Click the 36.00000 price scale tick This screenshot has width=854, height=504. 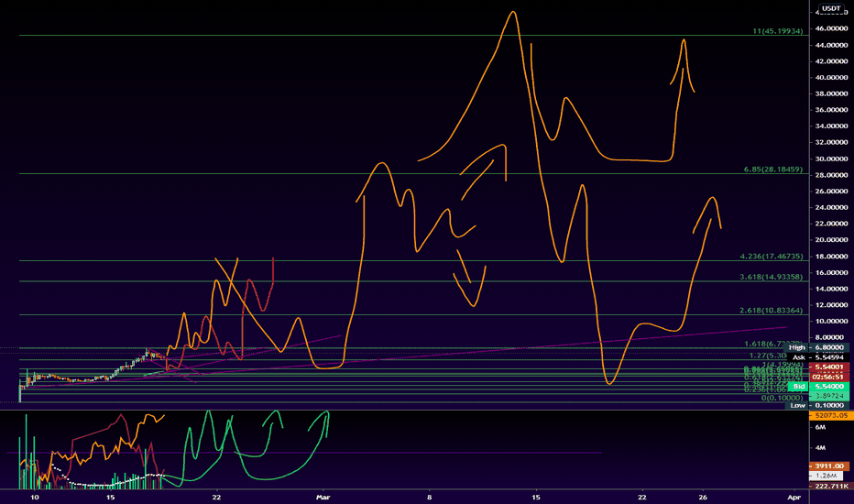[831, 110]
